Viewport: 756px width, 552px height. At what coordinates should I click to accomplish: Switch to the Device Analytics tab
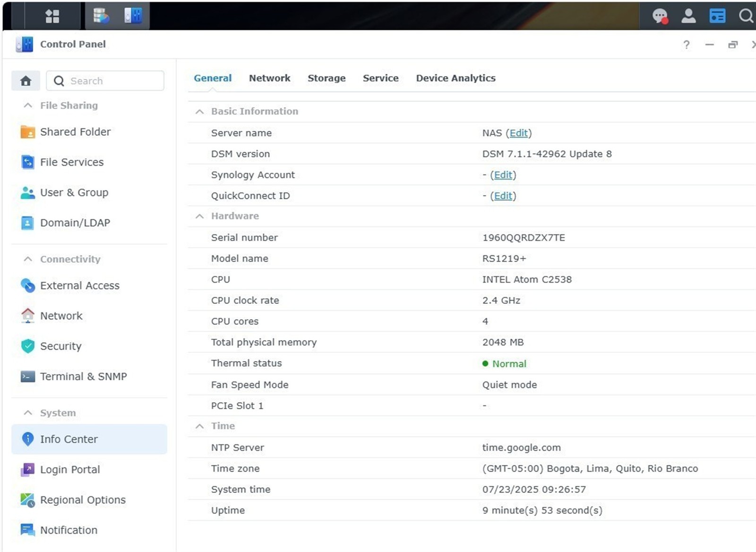456,78
